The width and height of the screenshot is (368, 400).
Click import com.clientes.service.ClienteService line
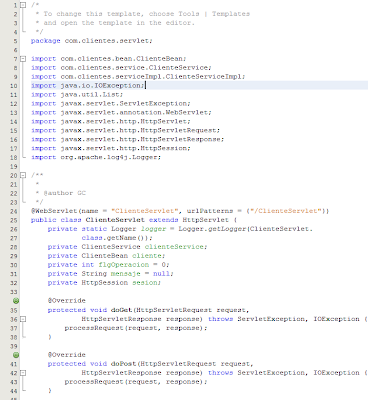click(x=121, y=68)
